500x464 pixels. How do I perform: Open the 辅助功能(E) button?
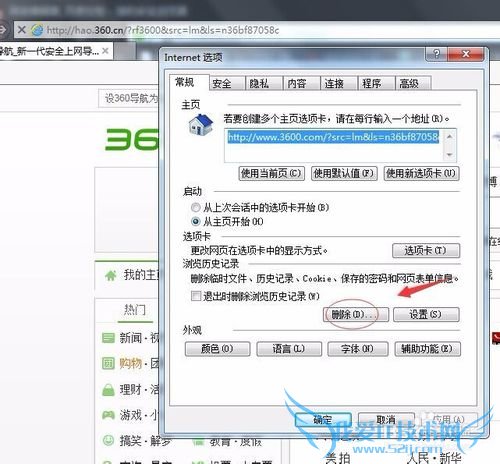coord(428,349)
